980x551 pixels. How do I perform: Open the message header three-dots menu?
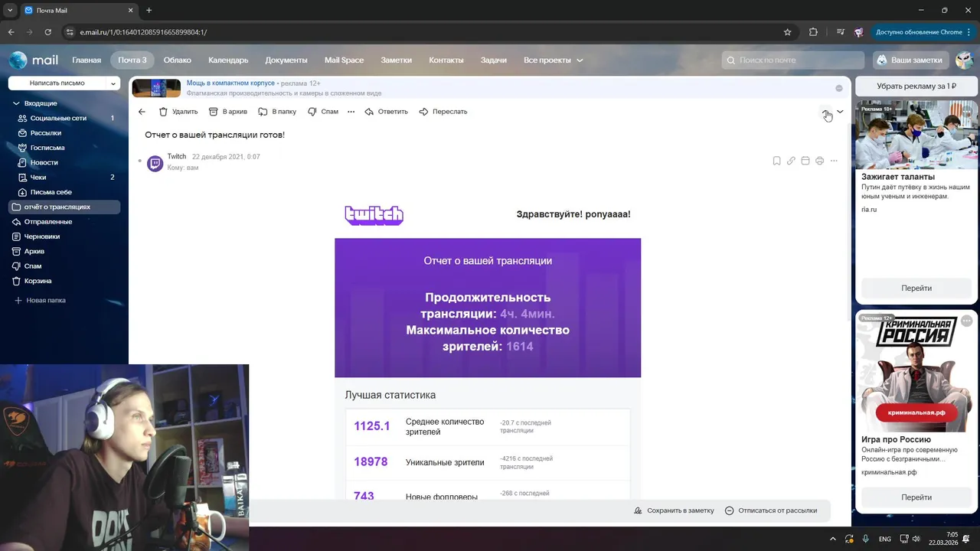pos(834,161)
